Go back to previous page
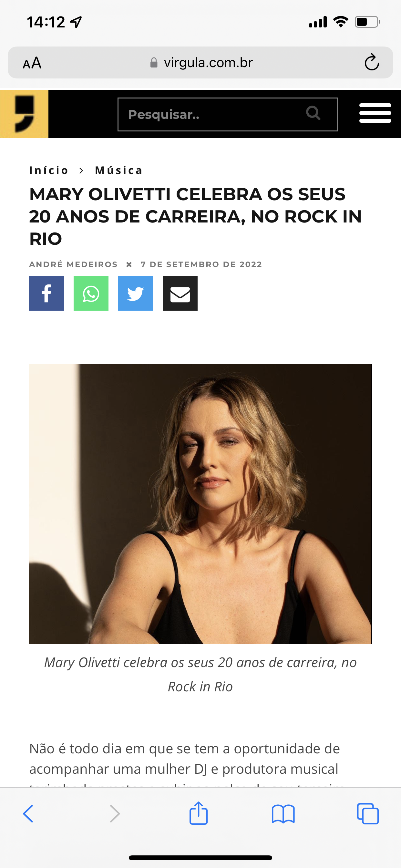Screen dimensions: 401x868 point(28,814)
